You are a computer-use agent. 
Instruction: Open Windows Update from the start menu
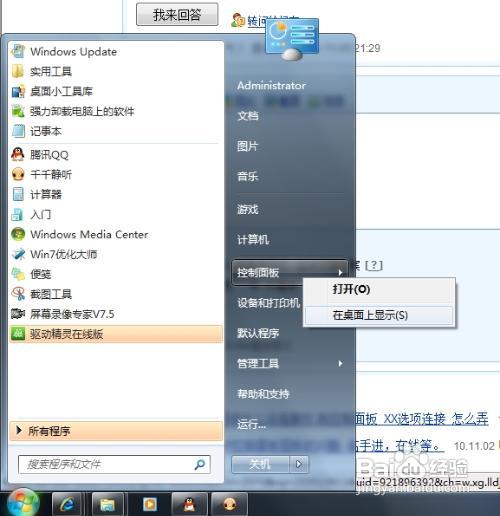click(116, 52)
